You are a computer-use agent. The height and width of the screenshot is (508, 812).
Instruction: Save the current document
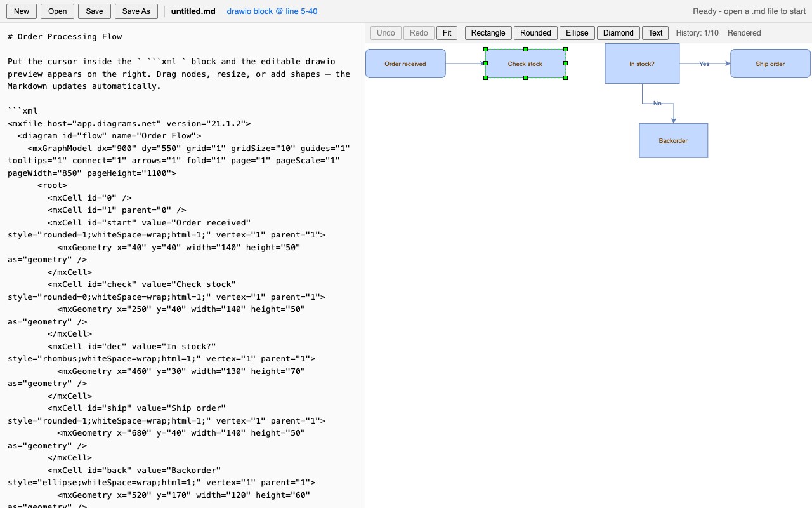[95, 11]
